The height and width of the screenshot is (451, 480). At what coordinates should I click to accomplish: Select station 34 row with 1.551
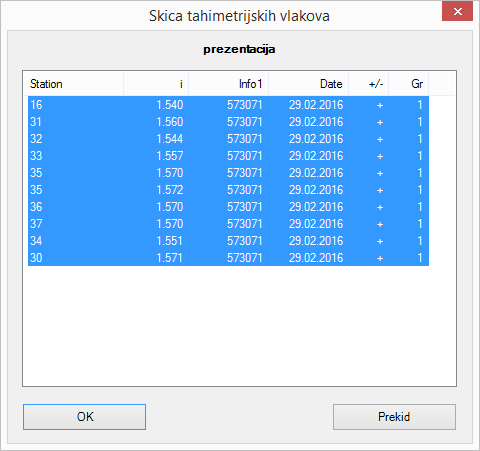(228, 241)
